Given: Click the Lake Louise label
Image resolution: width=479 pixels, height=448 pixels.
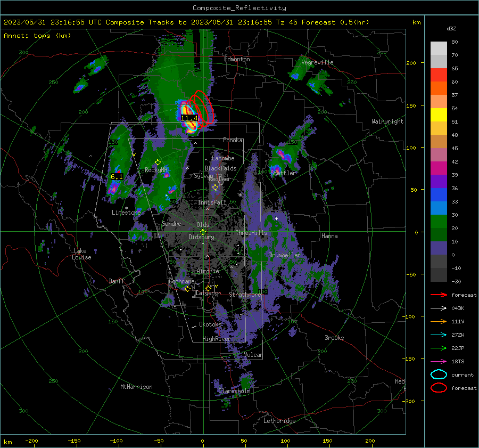Looking at the screenshot, I should [x=81, y=254].
